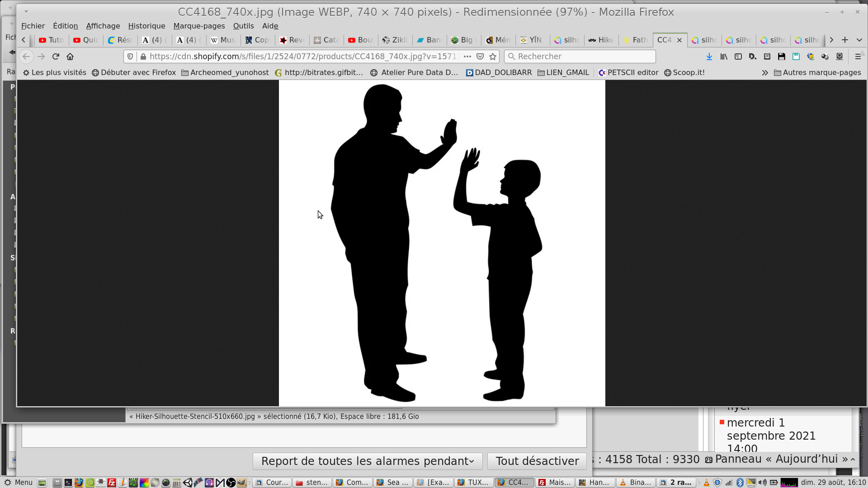The width and height of the screenshot is (868, 488).
Task: Show more bookmarks overflow chevron
Action: click(764, 73)
